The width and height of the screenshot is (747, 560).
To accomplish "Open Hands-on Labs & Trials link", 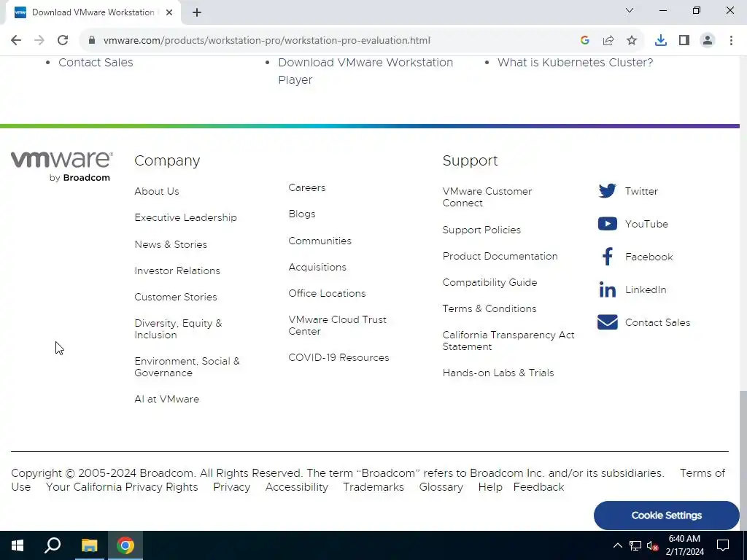I will point(498,373).
